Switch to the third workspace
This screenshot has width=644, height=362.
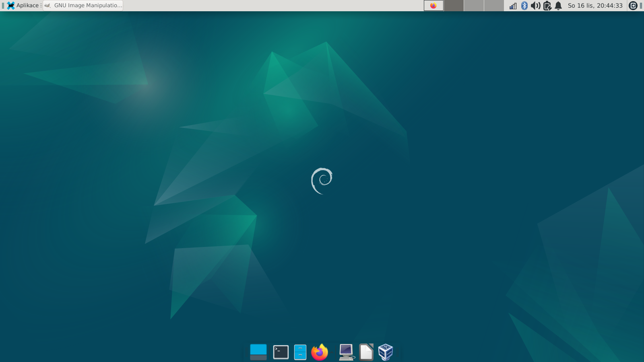pos(474,5)
